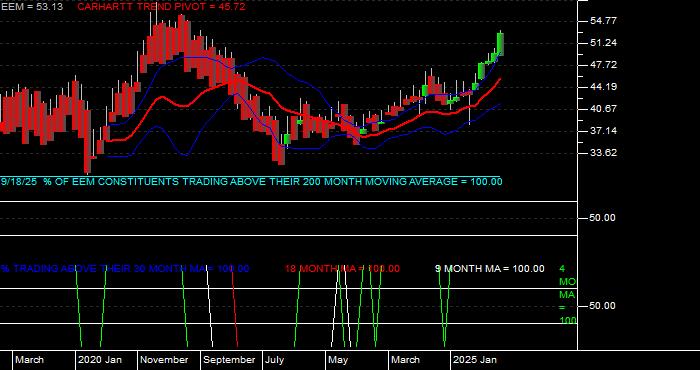Click the red trend pivot line end

click(x=500, y=79)
